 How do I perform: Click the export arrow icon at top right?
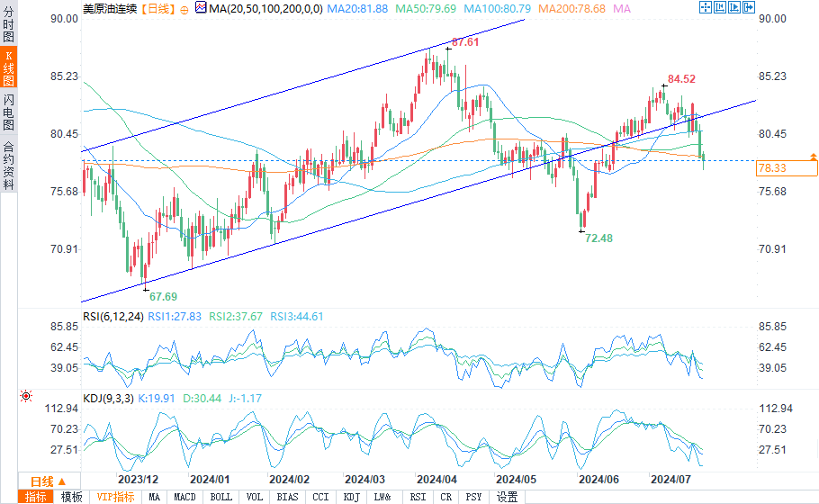(x=749, y=7)
